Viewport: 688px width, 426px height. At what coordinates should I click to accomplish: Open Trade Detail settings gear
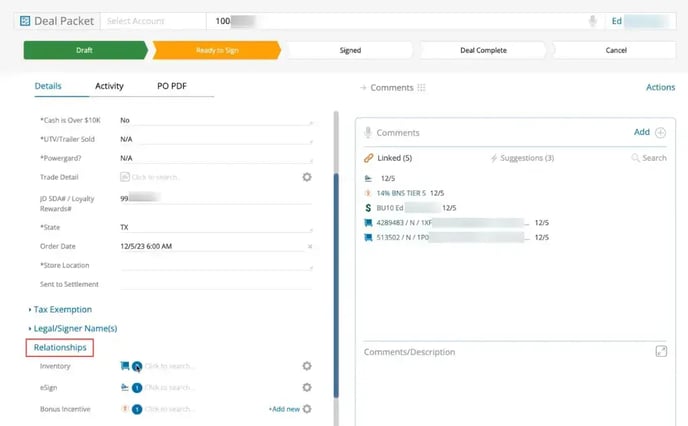pyautogui.click(x=307, y=177)
